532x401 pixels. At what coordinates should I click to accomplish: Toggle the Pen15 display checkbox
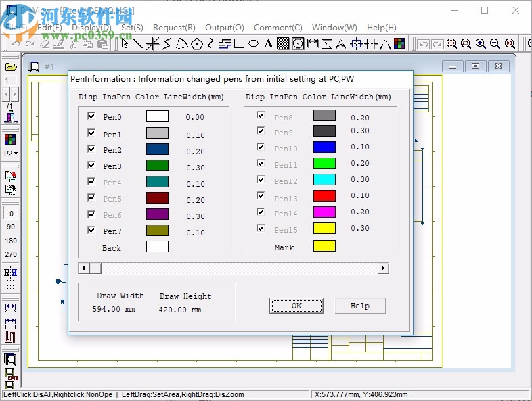(x=261, y=228)
